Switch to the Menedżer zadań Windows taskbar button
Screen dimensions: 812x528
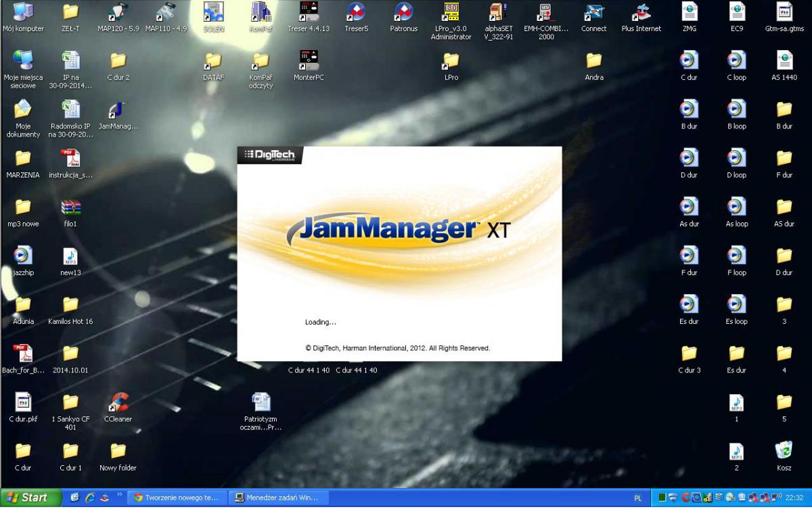[278, 498]
